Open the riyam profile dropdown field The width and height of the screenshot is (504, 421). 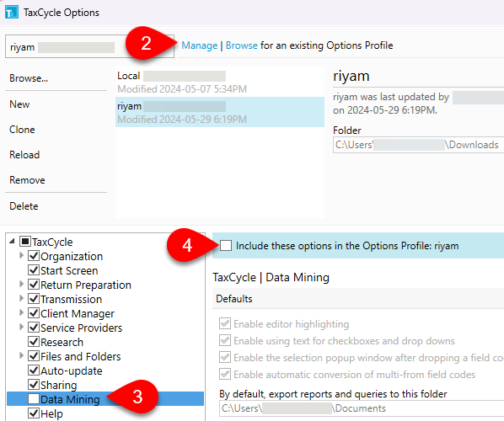89,46
